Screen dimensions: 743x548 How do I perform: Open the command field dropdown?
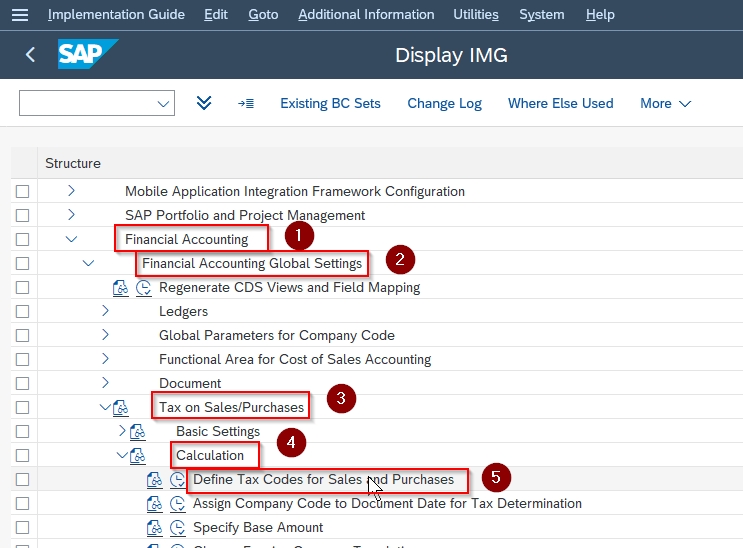163,103
